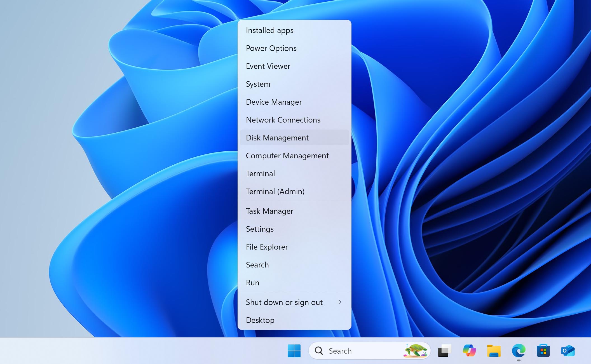Choose Desktop at the menu bottom

294,320
